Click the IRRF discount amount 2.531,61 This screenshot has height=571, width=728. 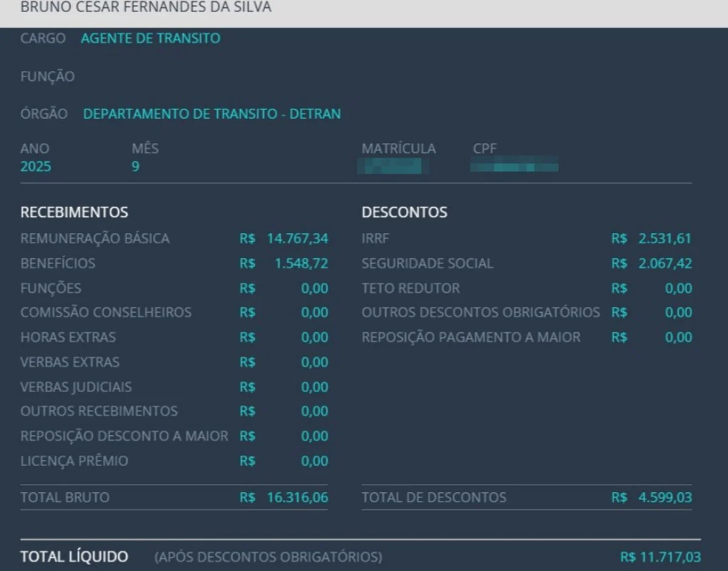pyautogui.click(x=664, y=239)
